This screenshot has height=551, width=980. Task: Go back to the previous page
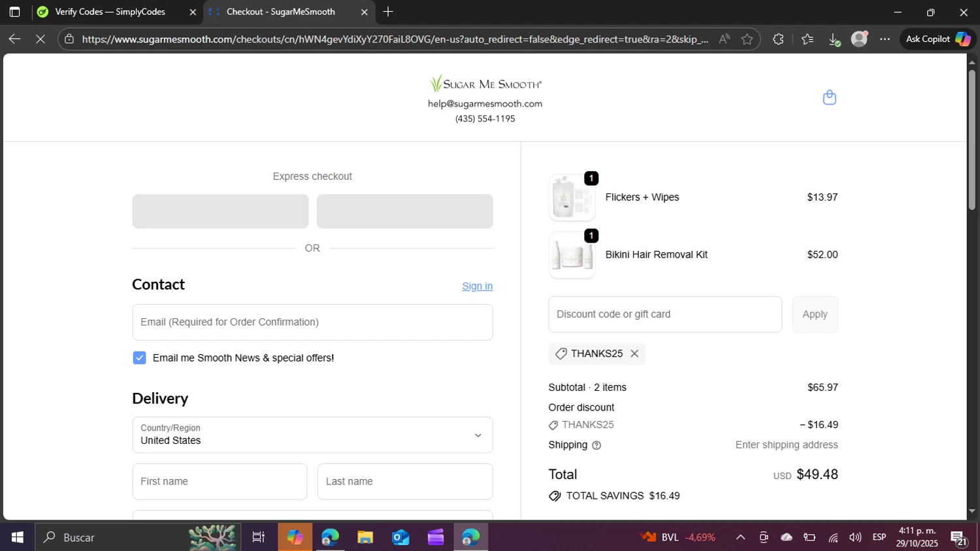[14, 39]
